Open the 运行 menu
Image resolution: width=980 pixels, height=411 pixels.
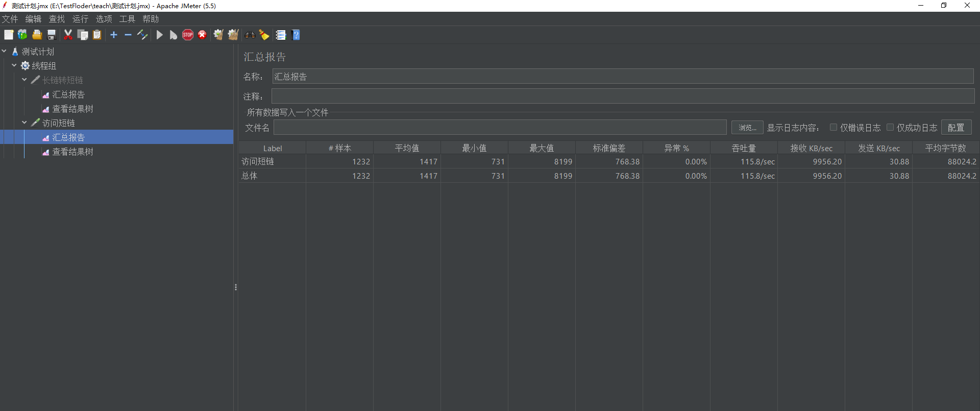[x=80, y=19]
